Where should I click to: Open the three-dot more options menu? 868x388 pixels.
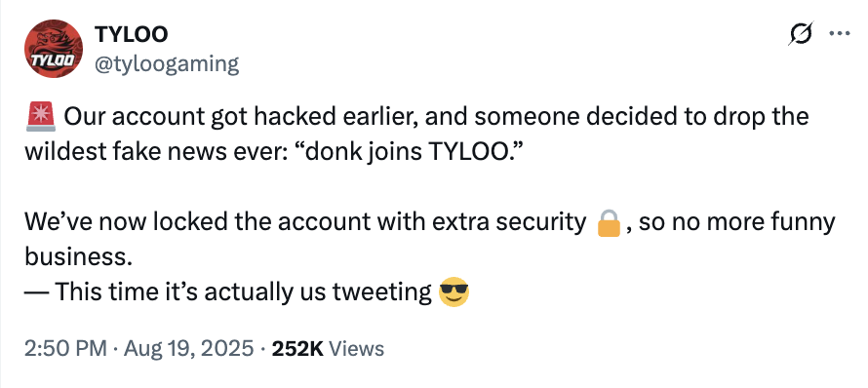click(839, 33)
